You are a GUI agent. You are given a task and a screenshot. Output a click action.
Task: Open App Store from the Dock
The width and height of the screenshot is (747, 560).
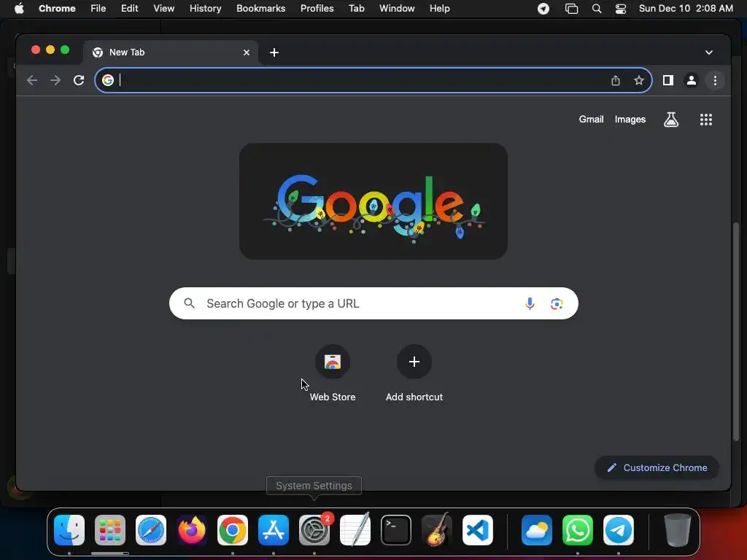click(x=274, y=530)
